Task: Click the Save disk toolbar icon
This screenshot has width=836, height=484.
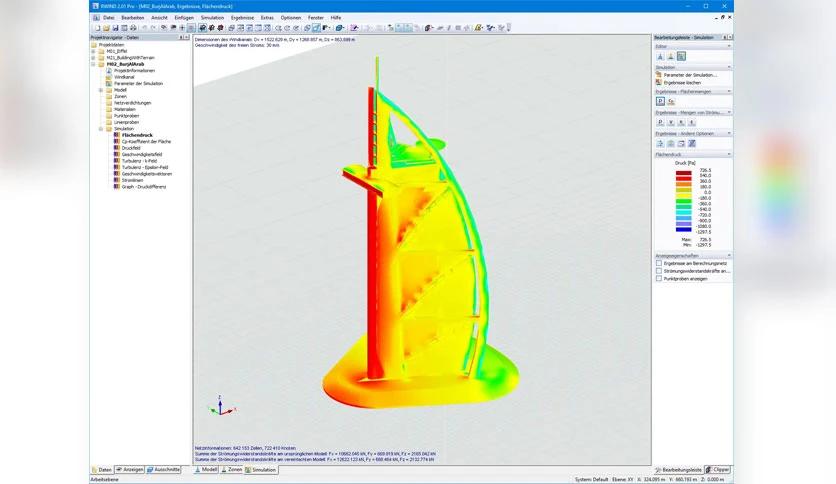Action: tap(115, 28)
